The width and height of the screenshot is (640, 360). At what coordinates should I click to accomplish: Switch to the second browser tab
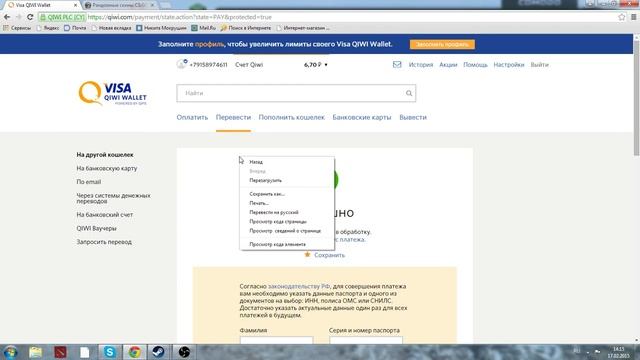[x=119, y=5]
